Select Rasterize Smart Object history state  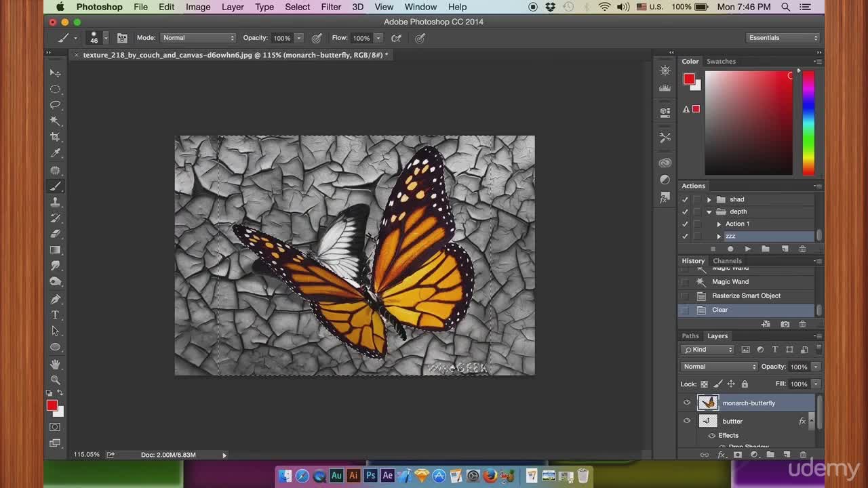click(x=746, y=296)
